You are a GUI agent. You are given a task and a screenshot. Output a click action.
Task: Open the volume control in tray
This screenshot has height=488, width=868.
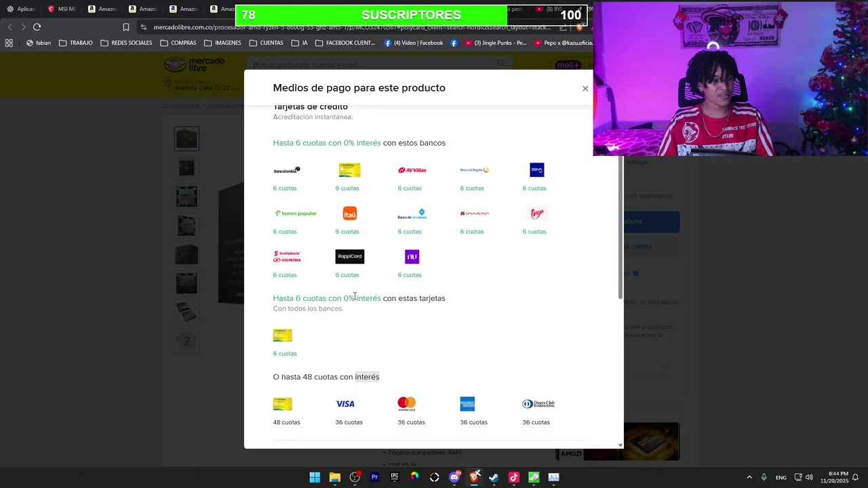click(x=809, y=477)
